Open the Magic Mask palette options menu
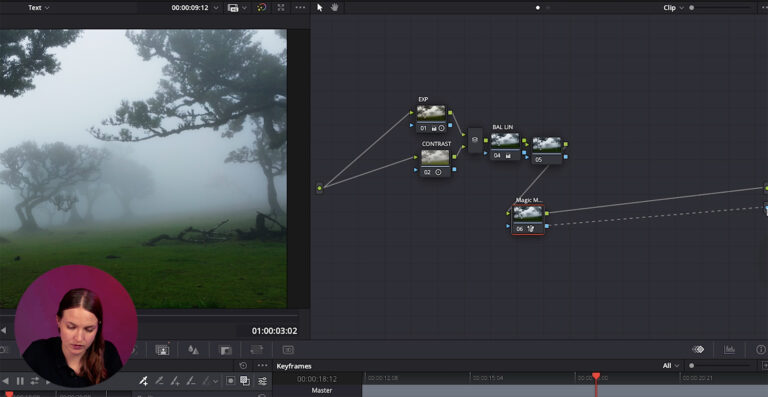The width and height of the screenshot is (768, 397). click(263, 366)
